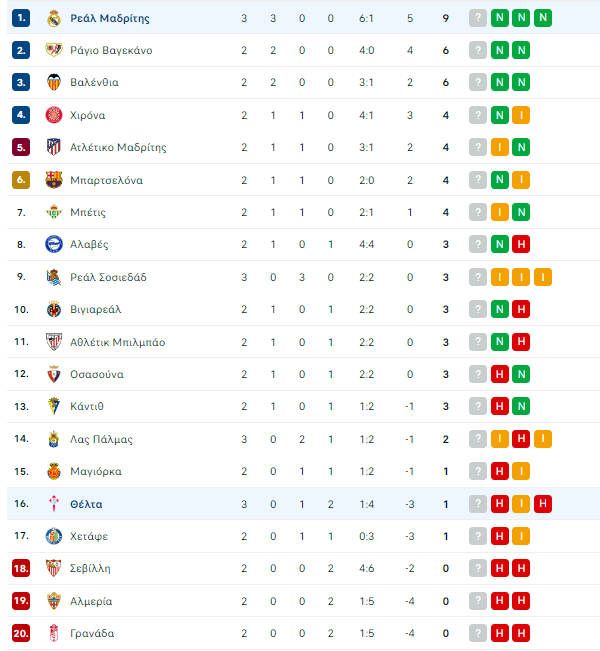Open the Ρεάλ Μαδρίτης team link
Screen dimensions: 600x651
pyautogui.click(x=110, y=18)
